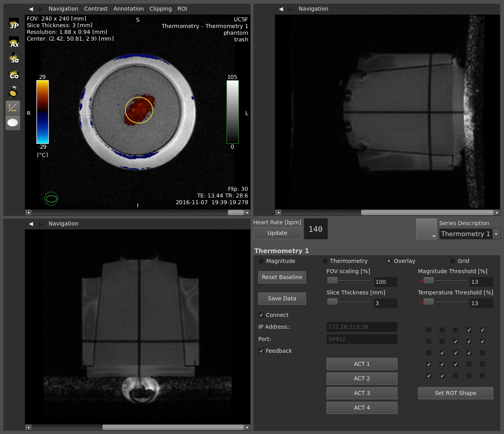Expand the blank dropdown button beside Series Description
Image resolution: width=504 pixels, height=434 pixels.
click(426, 229)
